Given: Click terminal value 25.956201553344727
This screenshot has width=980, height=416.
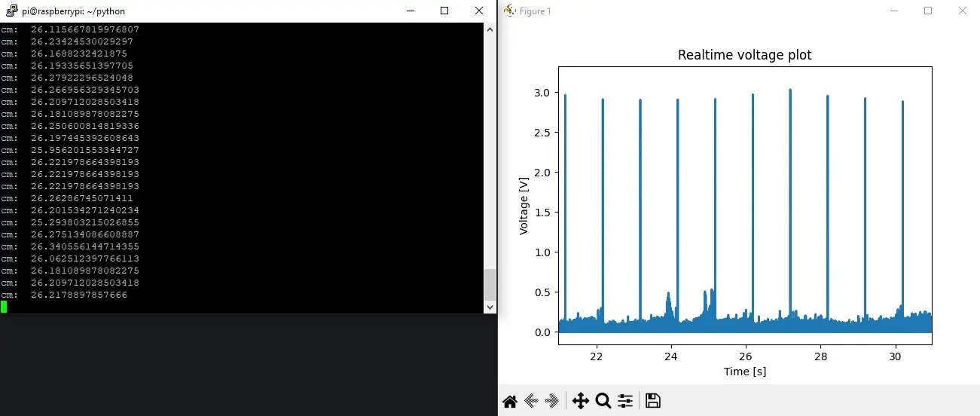Looking at the screenshot, I should coord(85,150).
